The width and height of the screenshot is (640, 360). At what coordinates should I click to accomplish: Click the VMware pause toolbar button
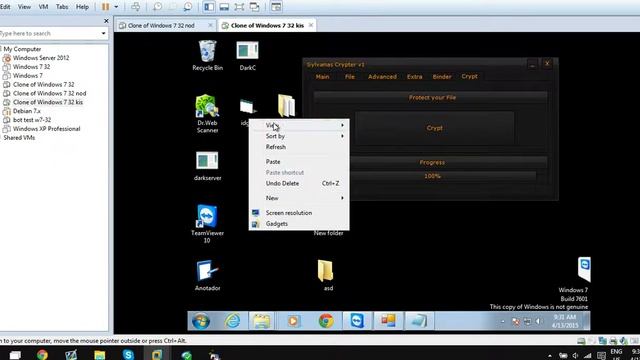click(x=105, y=7)
